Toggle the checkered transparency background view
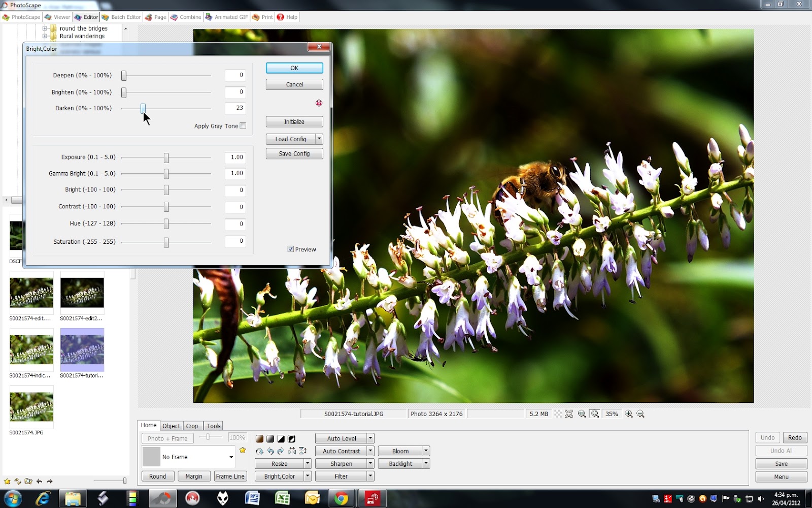Screen dimensions: 812x508 pyautogui.click(x=557, y=414)
